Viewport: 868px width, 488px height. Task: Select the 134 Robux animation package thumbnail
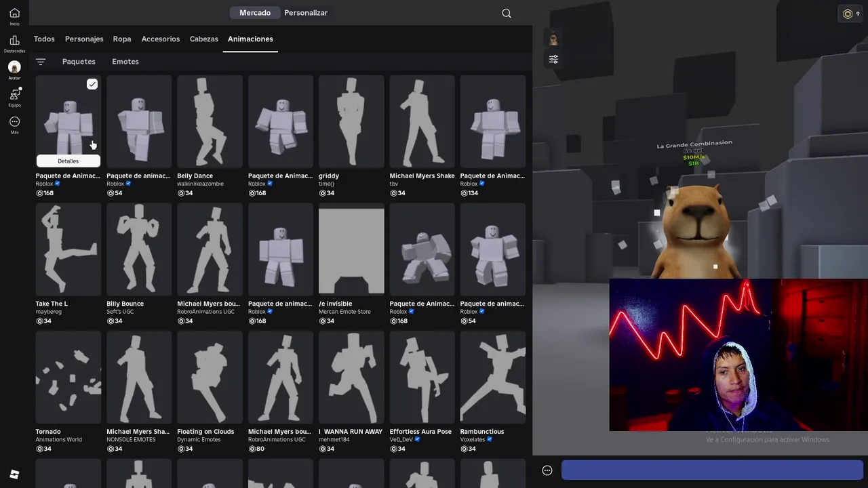coord(493,121)
